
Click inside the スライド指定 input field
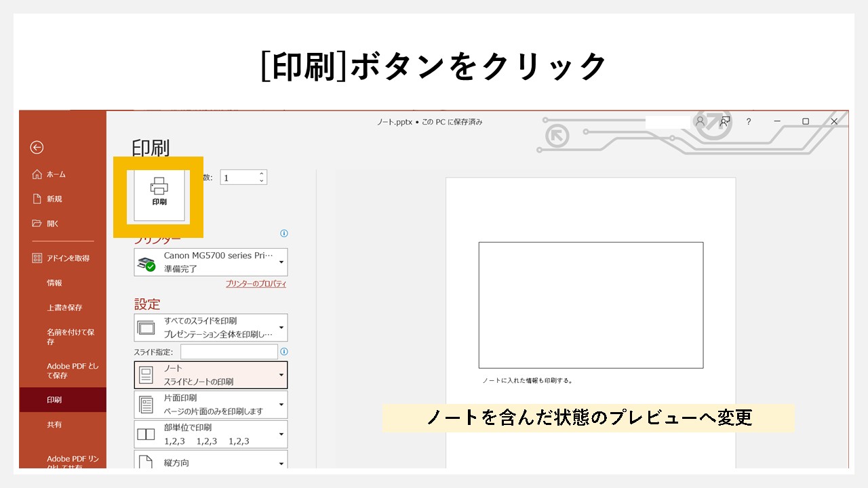(231, 351)
